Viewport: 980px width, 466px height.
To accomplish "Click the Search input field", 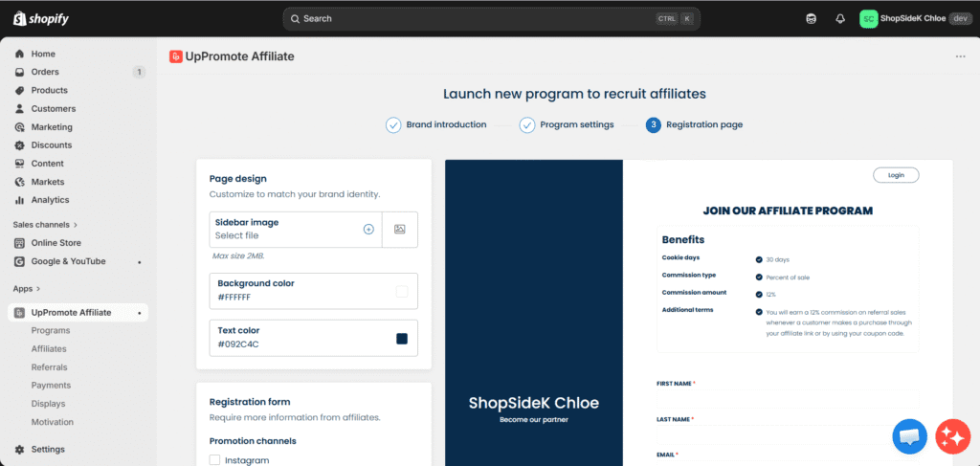I will 491,19.
